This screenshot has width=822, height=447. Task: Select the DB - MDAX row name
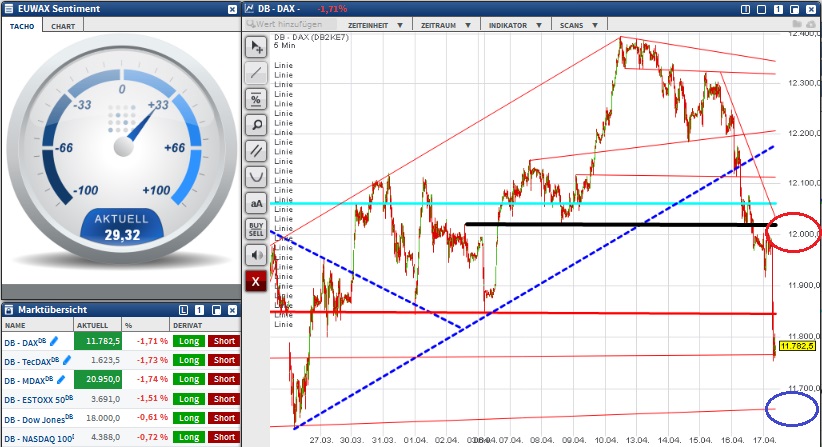(x=28, y=380)
